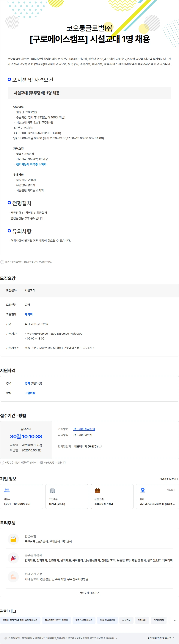This screenshot has height=644, width=179.
Task: Select the 건설 직무채용관 tag
Action: pos(107,620)
